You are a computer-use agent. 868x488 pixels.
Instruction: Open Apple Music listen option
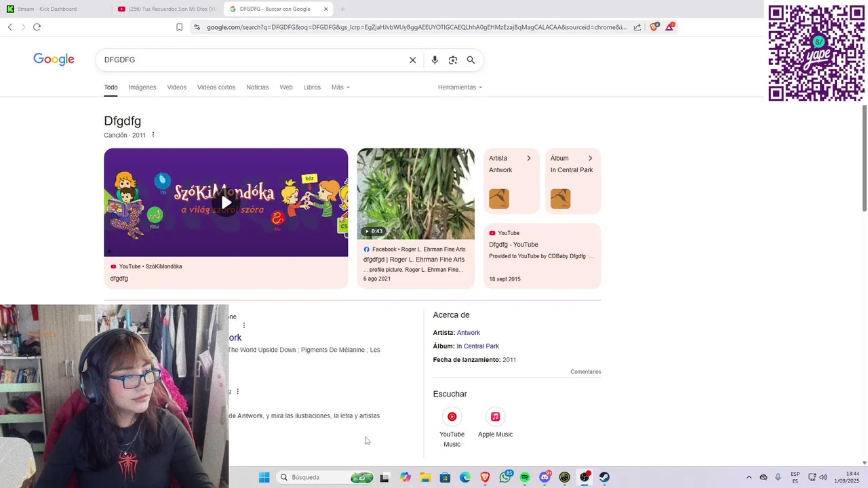click(495, 423)
